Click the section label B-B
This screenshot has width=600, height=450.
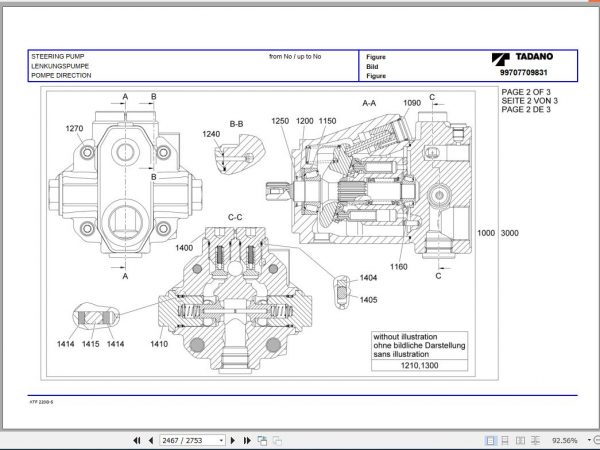point(236,124)
